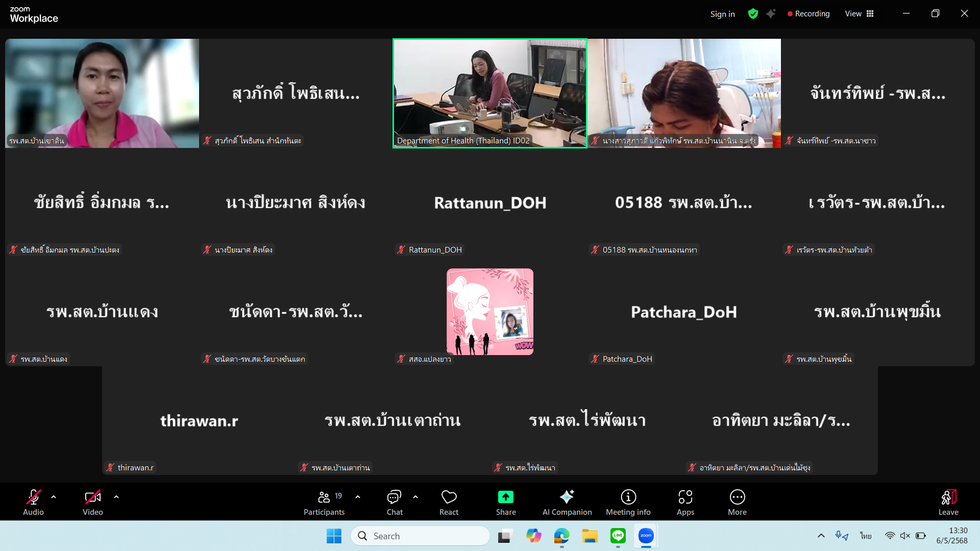Click the label 05188 รพ.สต.บ้านหนองนกทา
The height and width of the screenshot is (551, 980).
click(650, 249)
